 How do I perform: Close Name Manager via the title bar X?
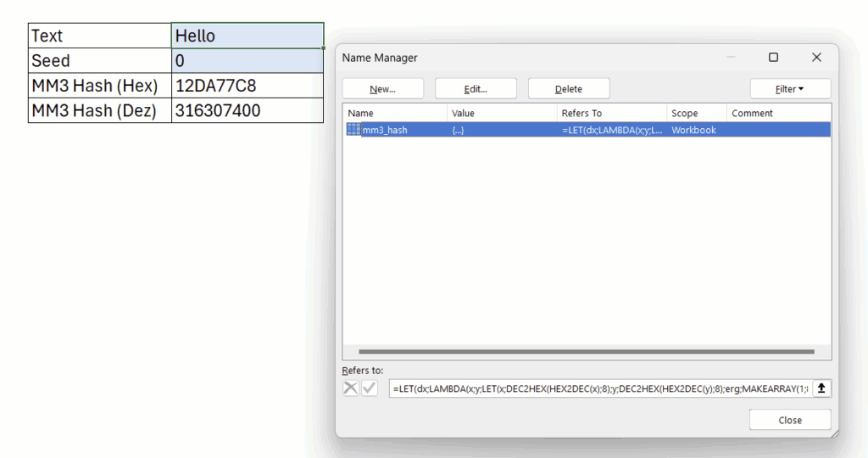point(816,58)
